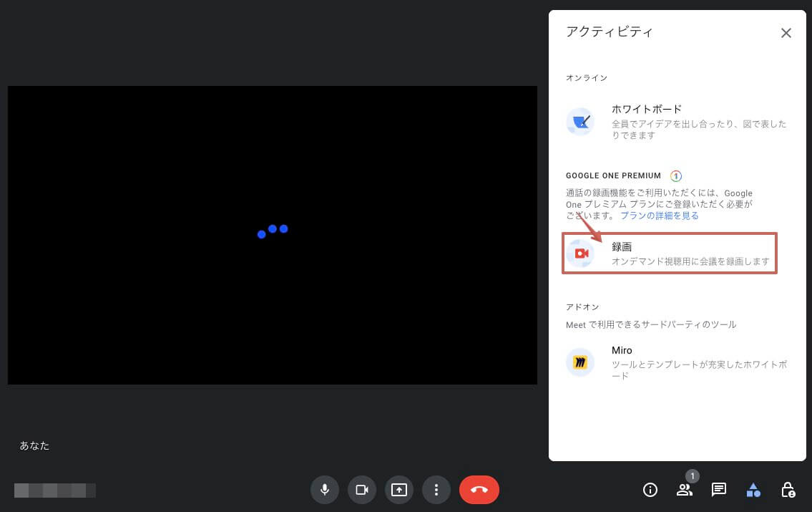Open chat with everyone
This screenshot has height=512, width=812.
(719, 490)
